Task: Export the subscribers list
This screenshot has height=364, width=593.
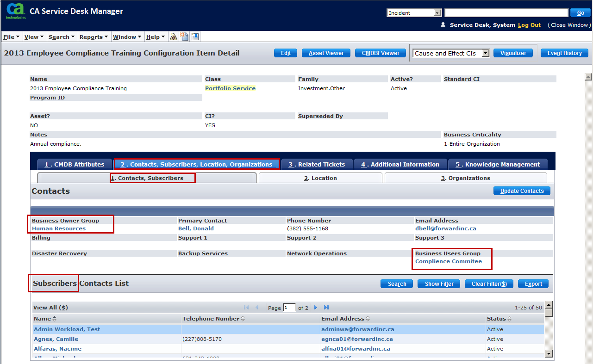Action: tap(533, 284)
